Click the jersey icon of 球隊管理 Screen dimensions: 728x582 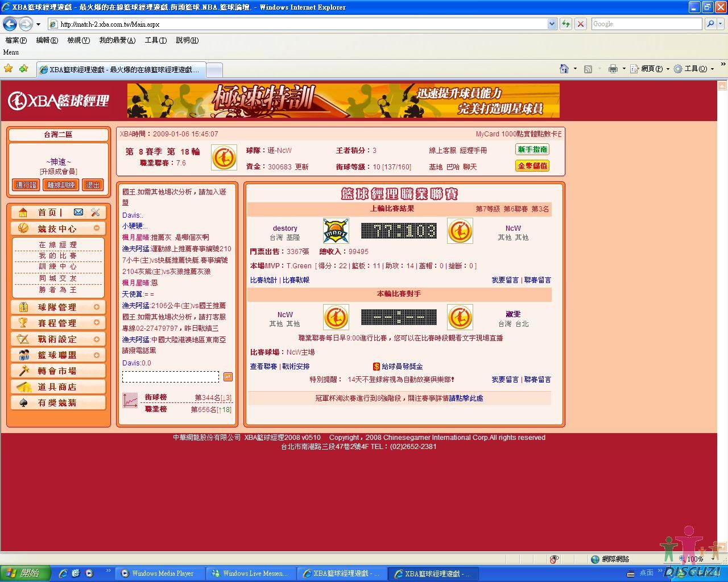[x=23, y=307]
